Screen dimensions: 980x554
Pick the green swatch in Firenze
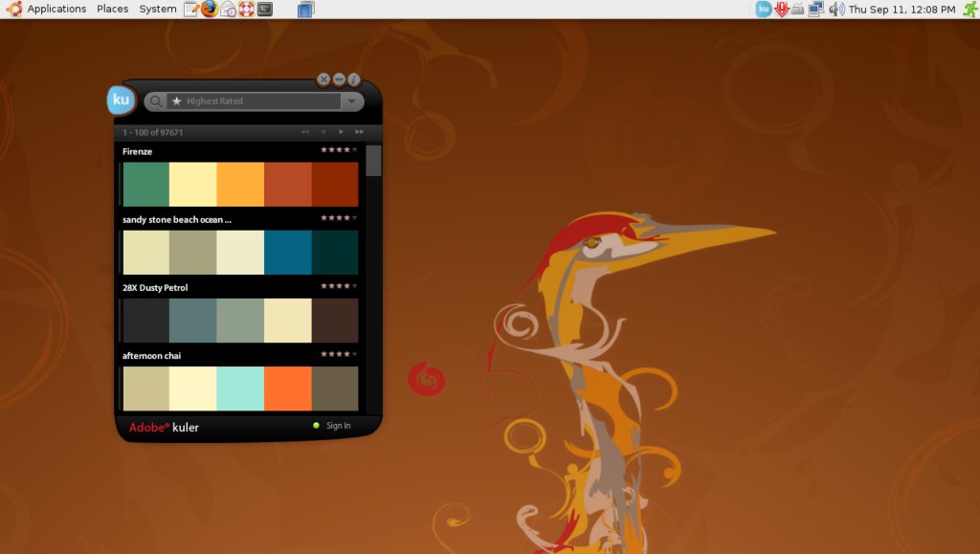(146, 185)
